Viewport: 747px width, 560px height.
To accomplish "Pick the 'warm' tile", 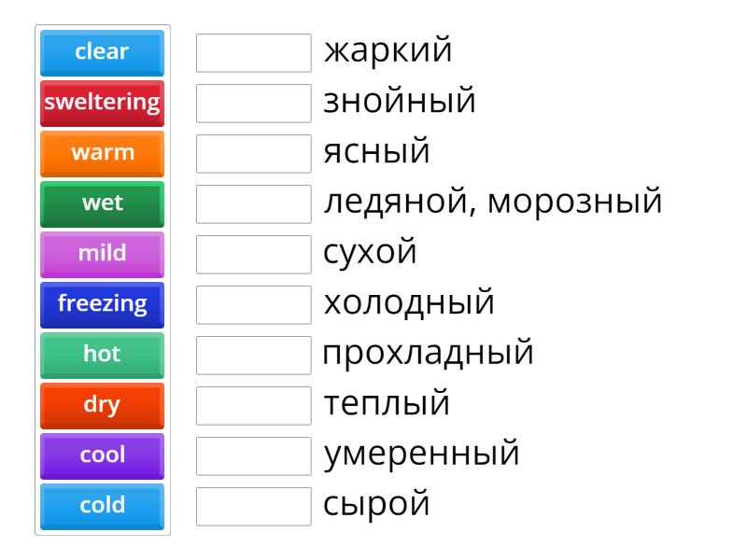I will click(102, 153).
